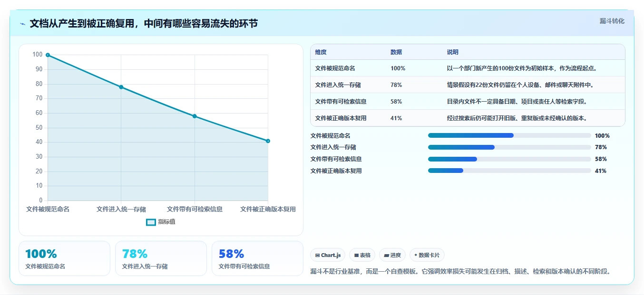Click the 说明 table column header
This screenshot has width=644, height=295.
pos(452,52)
